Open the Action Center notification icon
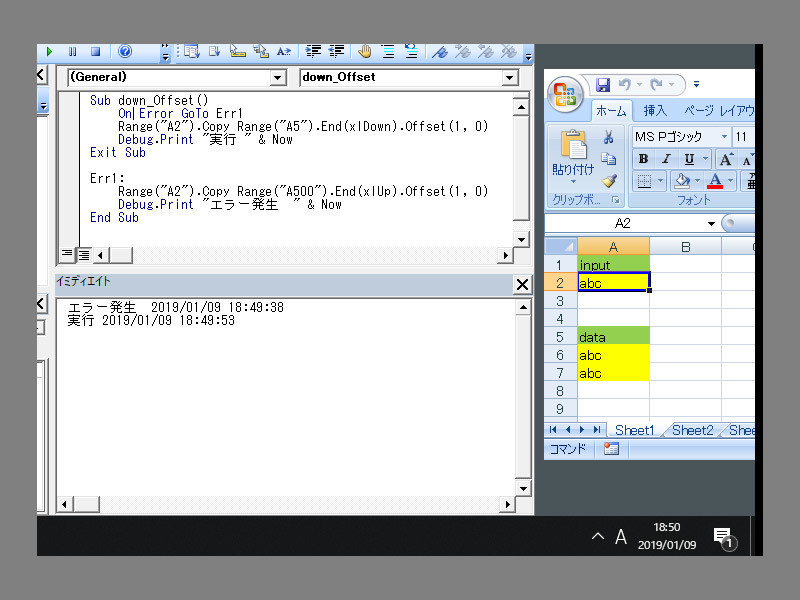Screen dimensions: 800x600 click(724, 538)
